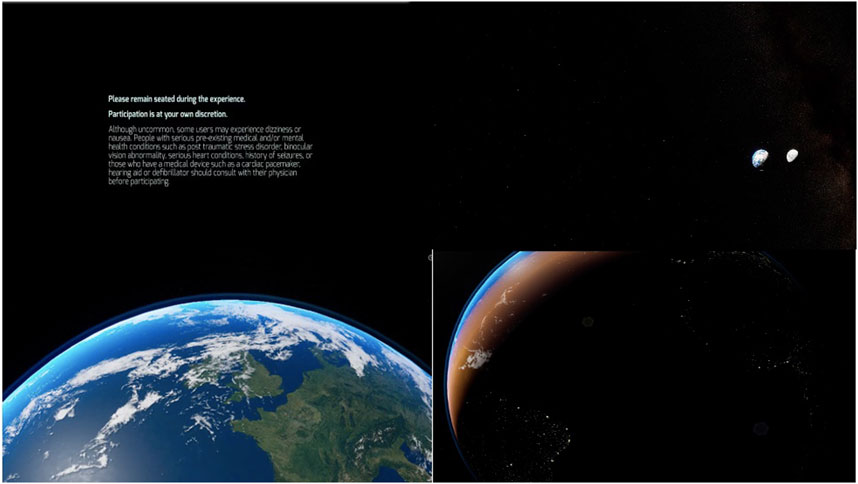Click the small distant Earth globe

[760, 158]
